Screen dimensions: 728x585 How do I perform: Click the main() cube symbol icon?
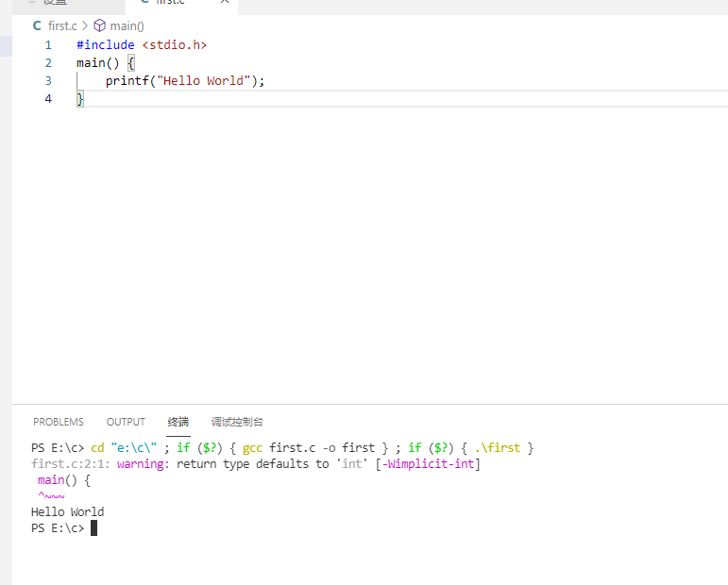100,25
